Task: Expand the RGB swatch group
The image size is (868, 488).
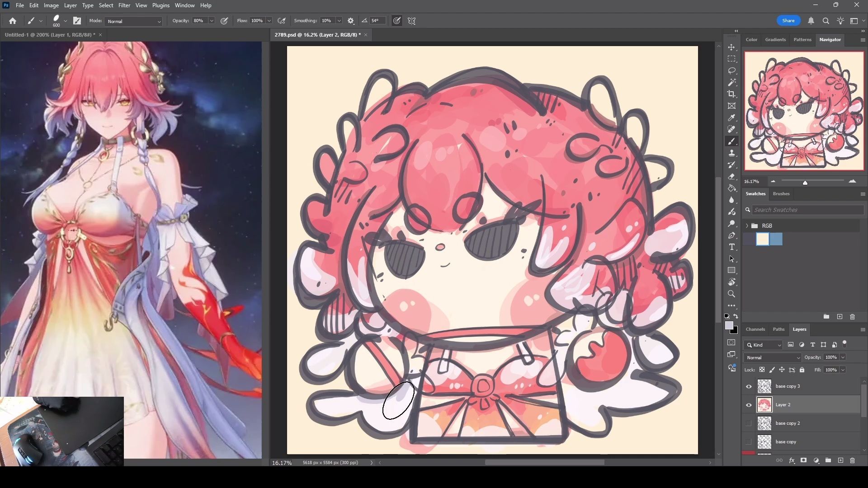Action: pos(747,226)
